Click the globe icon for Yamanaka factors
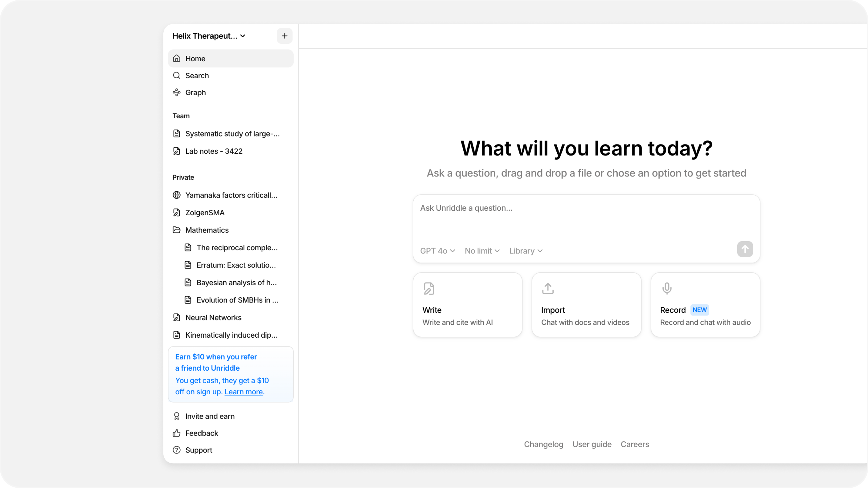The height and width of the screenshot is (488, 868). [x=177, y=195]
